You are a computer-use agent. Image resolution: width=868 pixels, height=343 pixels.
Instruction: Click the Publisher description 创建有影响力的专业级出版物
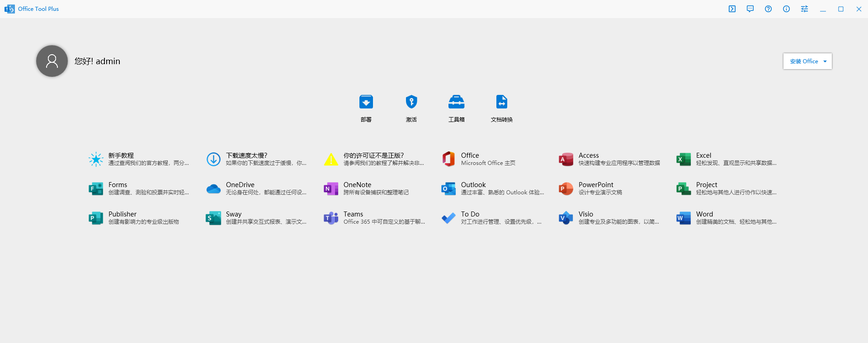tap(144, 222)
